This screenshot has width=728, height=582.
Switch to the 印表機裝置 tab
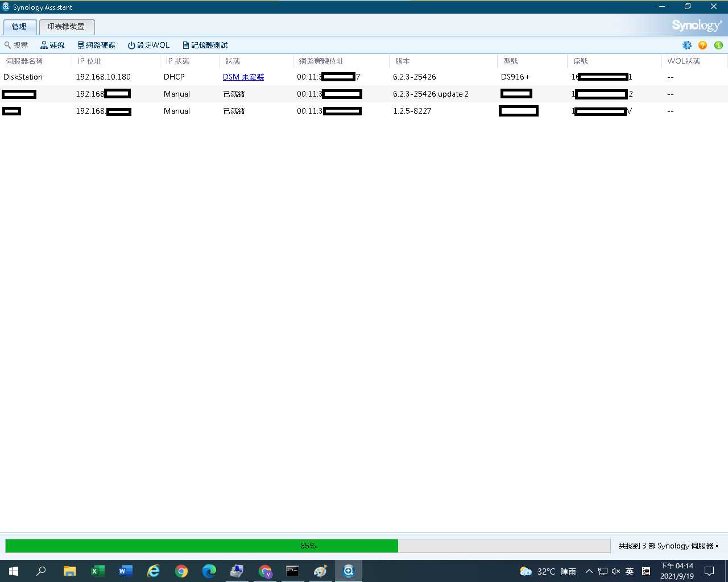pos(67,27)
